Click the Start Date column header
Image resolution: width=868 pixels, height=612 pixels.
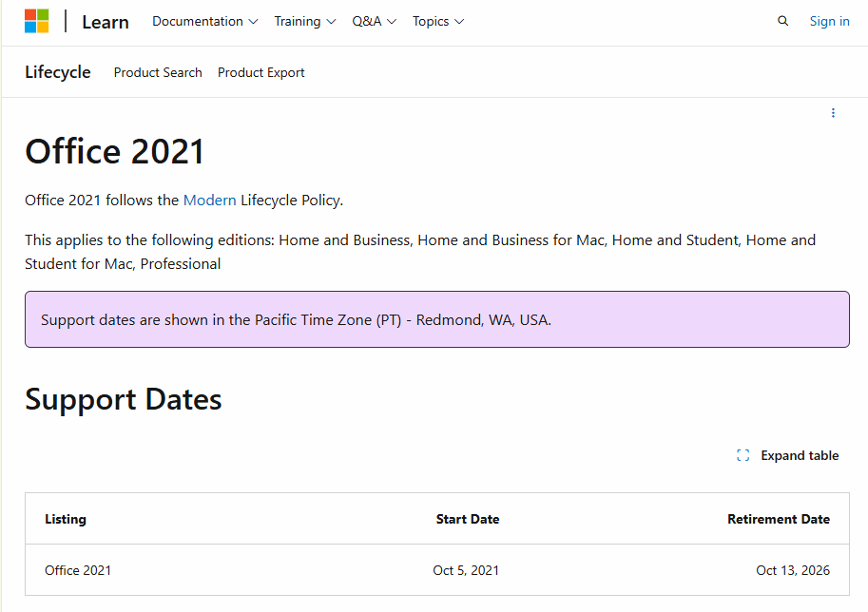[x=467, y=519]
